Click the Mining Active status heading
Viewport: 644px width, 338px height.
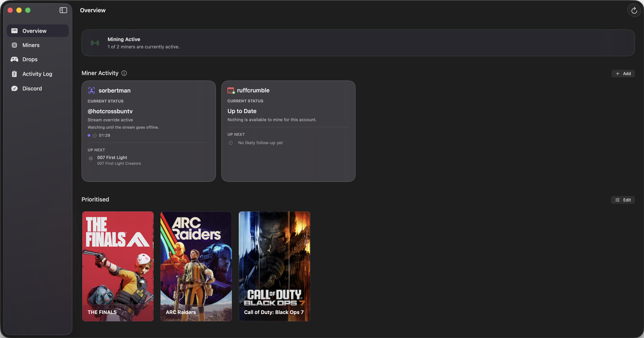coord(124,39)
